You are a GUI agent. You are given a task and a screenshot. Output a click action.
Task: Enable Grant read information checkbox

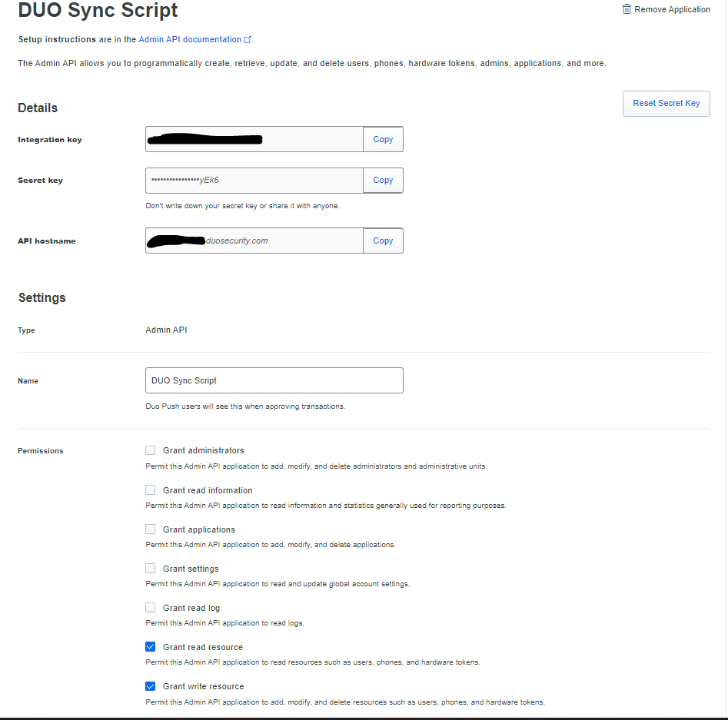click(x=151, y=489)
